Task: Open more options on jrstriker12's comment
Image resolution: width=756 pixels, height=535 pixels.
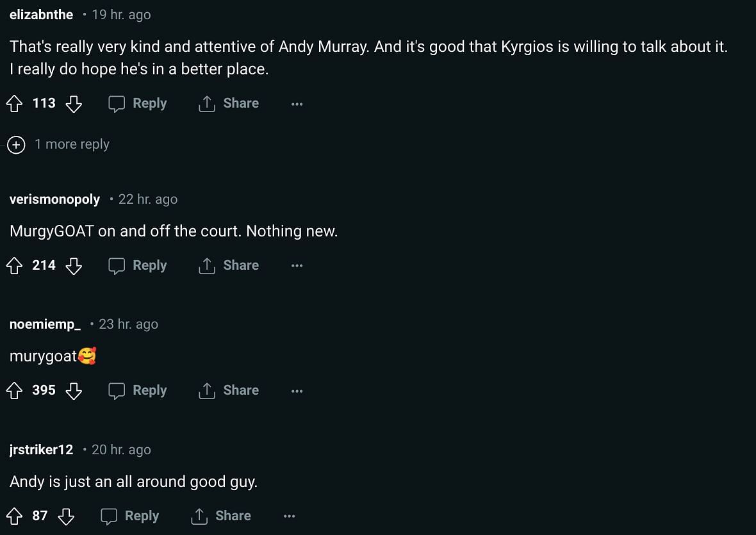Action: tap(289, 516)
